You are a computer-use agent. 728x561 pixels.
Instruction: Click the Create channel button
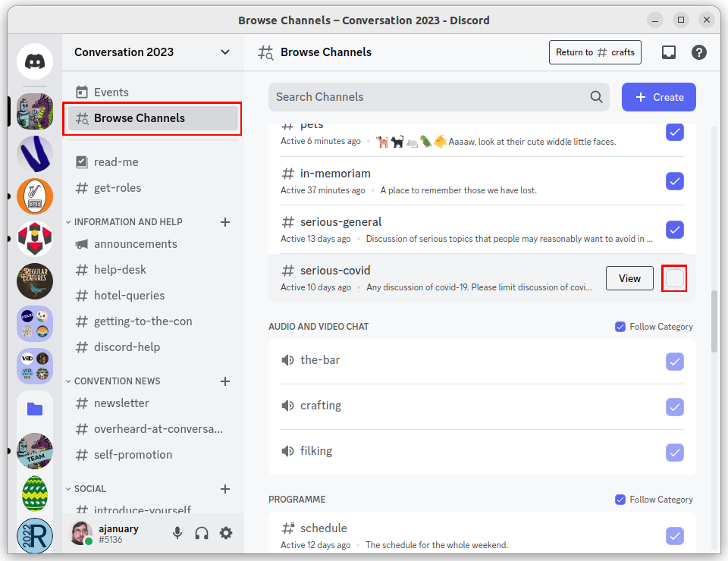[x=659, y=97]
